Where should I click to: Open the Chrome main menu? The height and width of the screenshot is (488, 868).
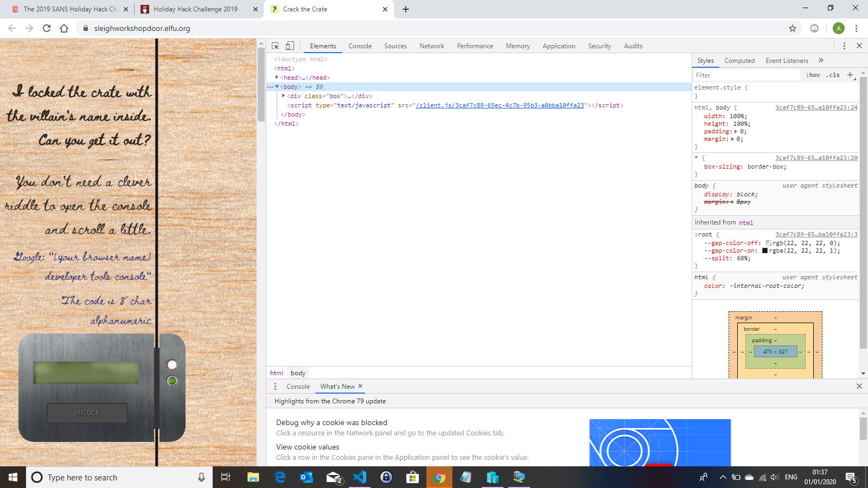click(x=857, y=28)
